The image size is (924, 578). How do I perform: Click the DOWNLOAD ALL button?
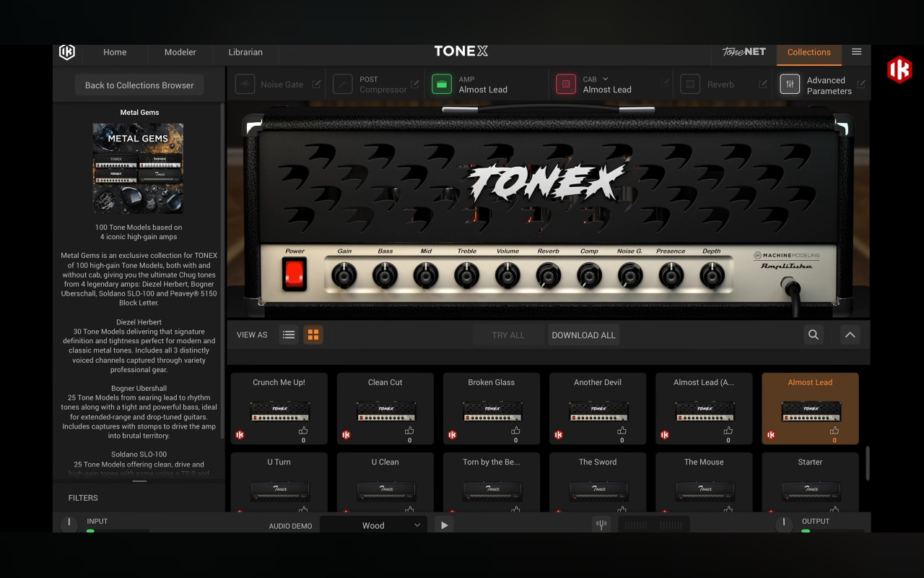(583, 335)
